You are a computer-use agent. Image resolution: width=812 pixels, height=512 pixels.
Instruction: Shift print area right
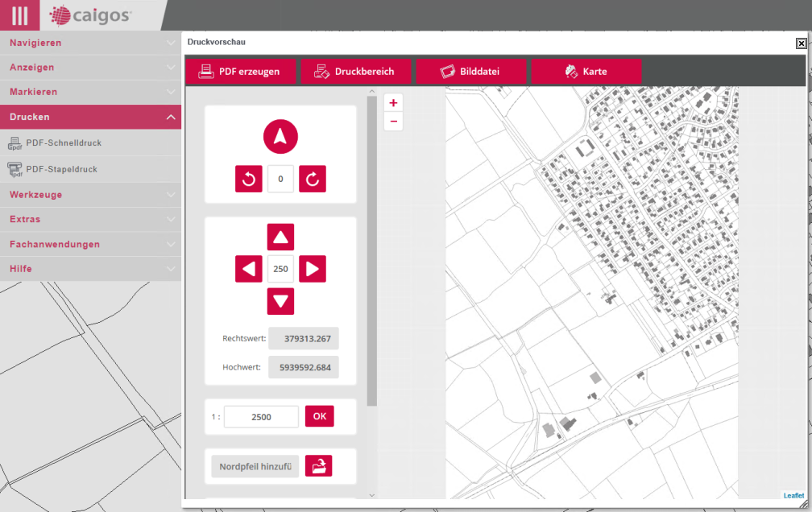coord(313,269)
